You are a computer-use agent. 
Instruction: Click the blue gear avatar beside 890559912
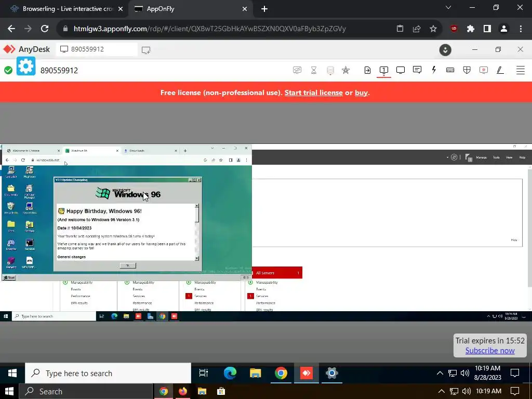coord(26,66)
